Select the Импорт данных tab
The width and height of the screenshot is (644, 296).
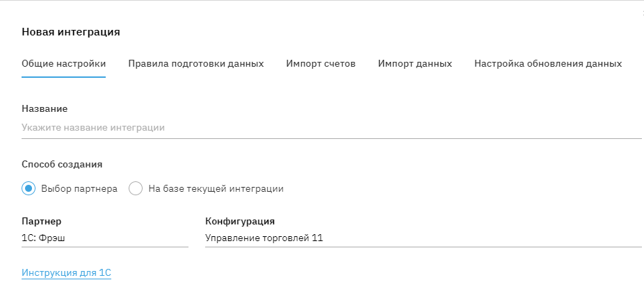point(414,64)
